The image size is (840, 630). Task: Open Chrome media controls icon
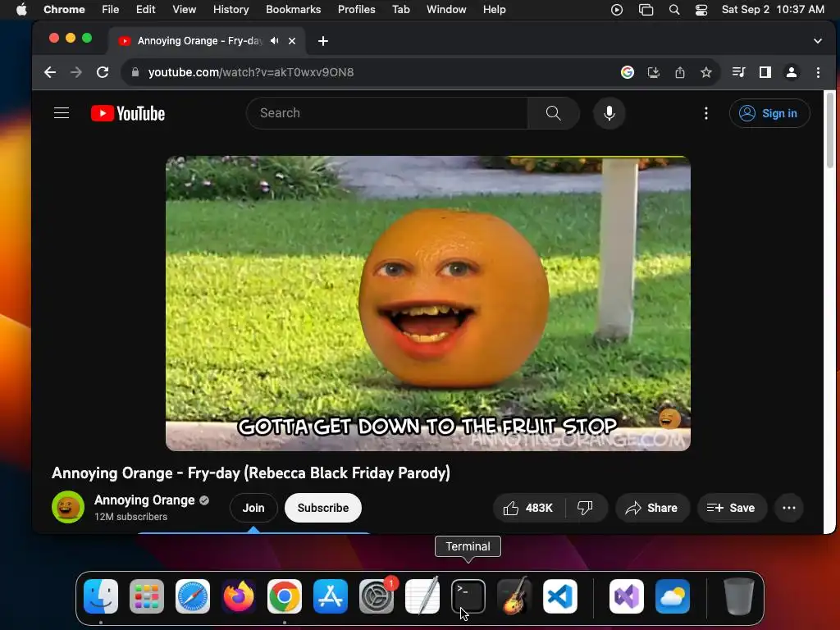point(739,72)
